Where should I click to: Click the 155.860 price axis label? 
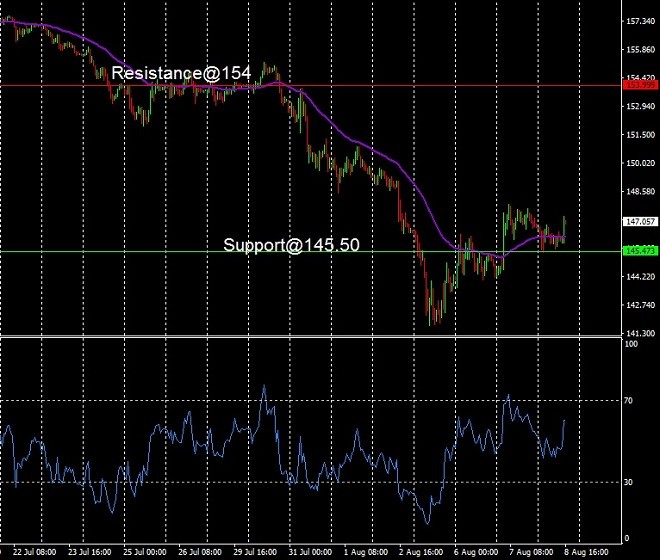641,50
